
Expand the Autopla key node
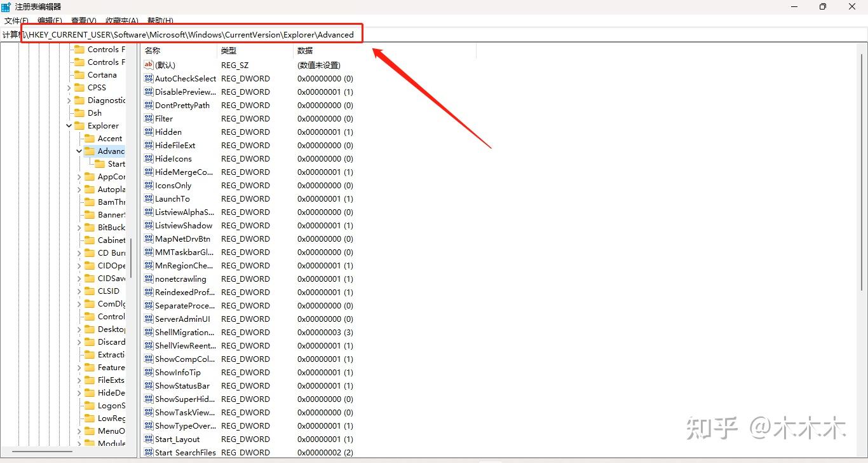[79, 190]
